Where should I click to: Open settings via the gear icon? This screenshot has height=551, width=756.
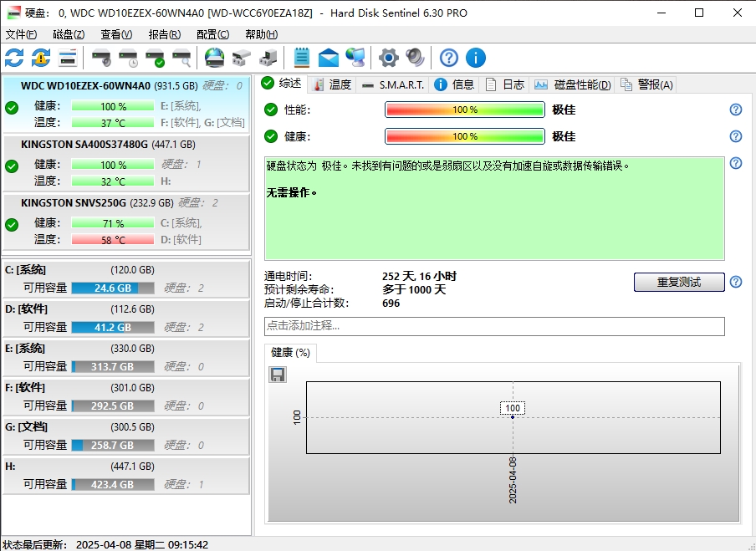coord(388,58)
